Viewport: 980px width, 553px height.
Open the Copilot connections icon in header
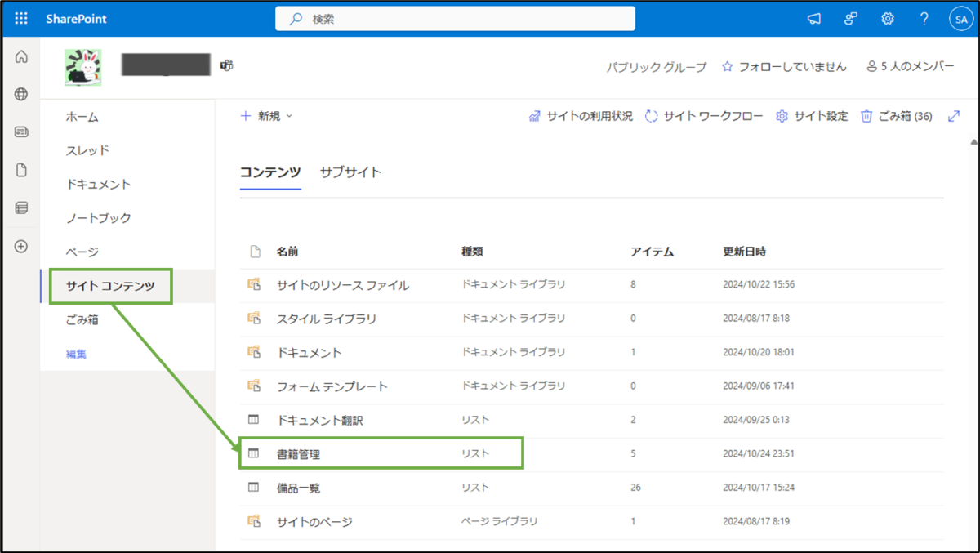[851, 19]
